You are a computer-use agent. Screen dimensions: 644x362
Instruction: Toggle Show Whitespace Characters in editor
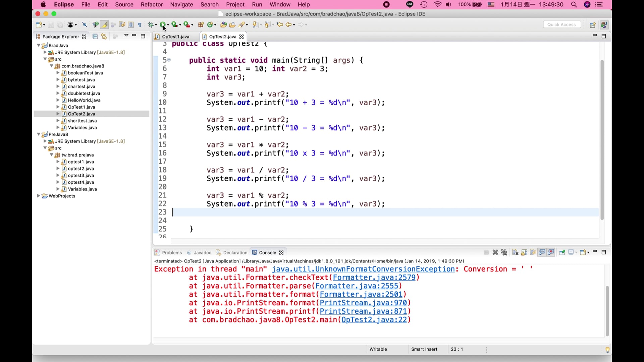click(140, 24)
